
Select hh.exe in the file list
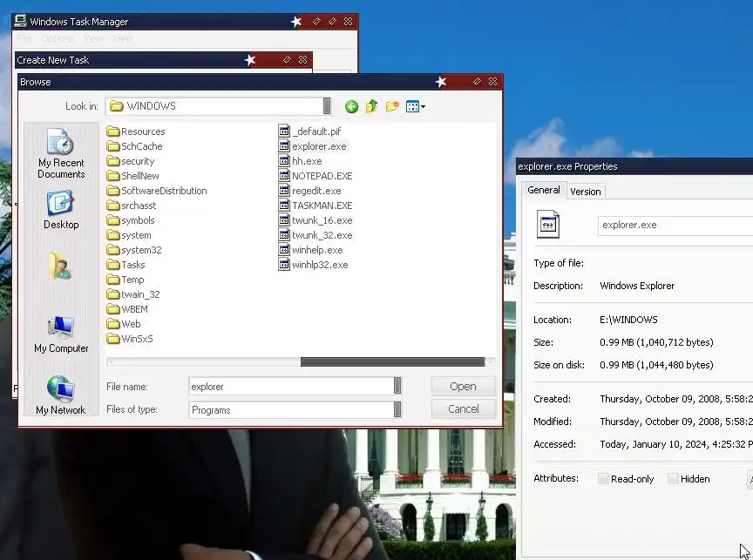[300, 161]
